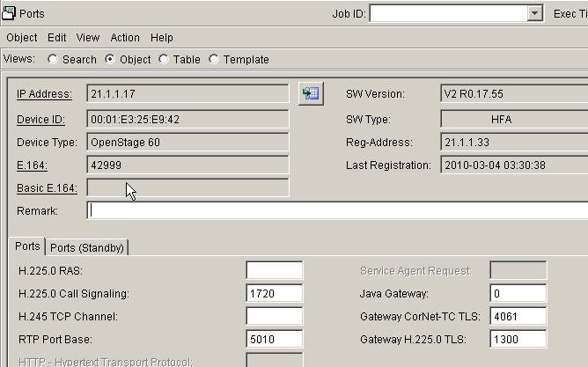Image resolution: width=588 pixels, height=367 pixels.
Task: Click the Gateway H.225.0 TLS field 1300
Action: point(518,339)
